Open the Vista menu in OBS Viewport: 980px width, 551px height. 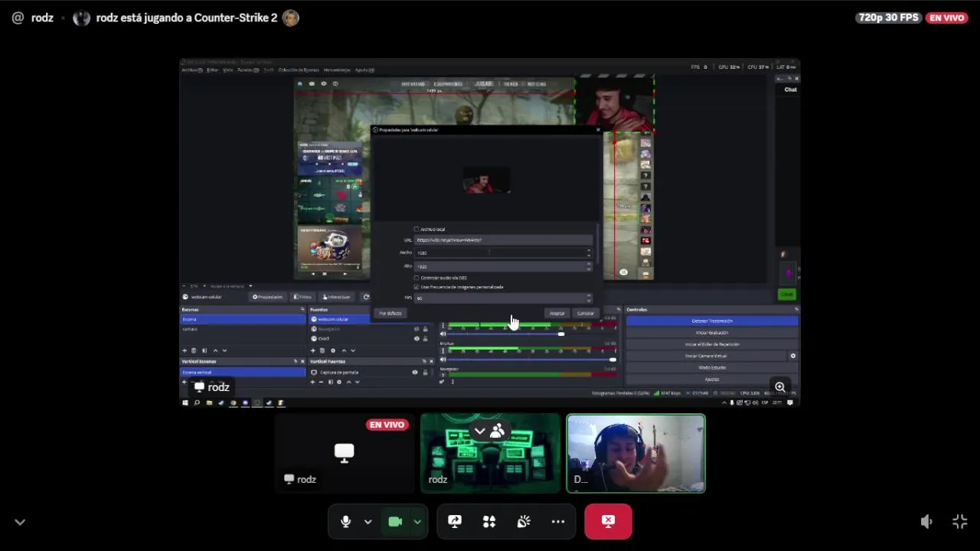227,70
